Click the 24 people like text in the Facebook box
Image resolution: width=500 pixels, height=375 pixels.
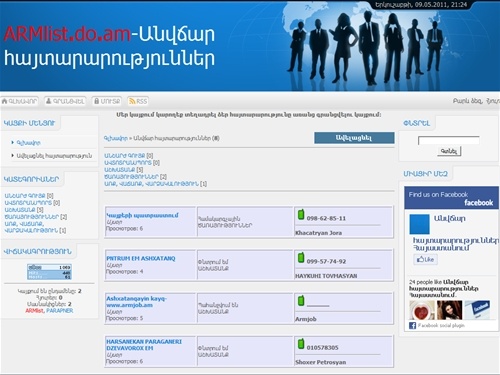(425, 282)
